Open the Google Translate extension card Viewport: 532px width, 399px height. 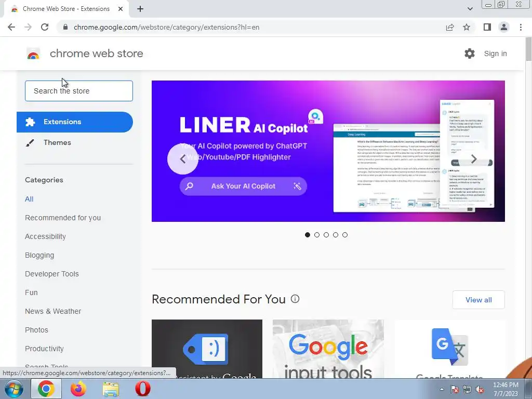(449, 349)
